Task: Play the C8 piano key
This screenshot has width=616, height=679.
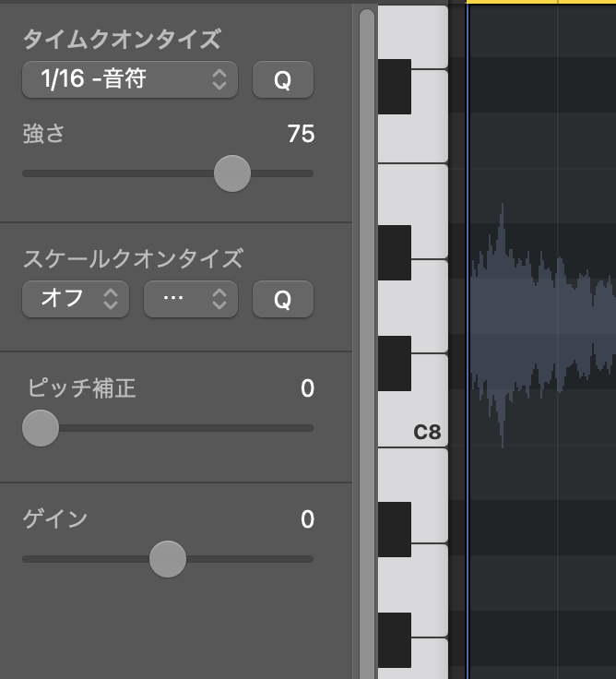Action: pyautogui.click(x=429, y=417)
